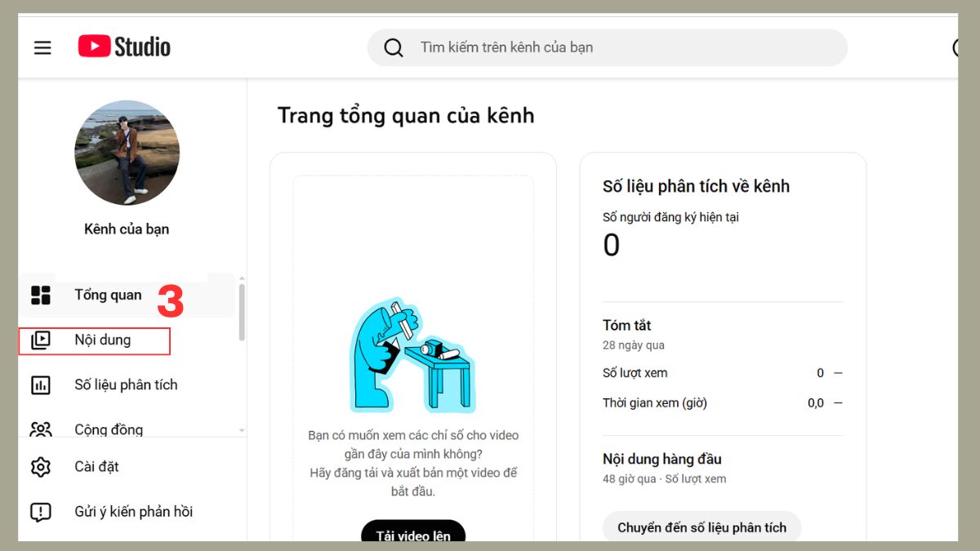The width and height of the screenshot is (980, 551).
Task: Click the subscriber count 0
Action: (611, 245)
